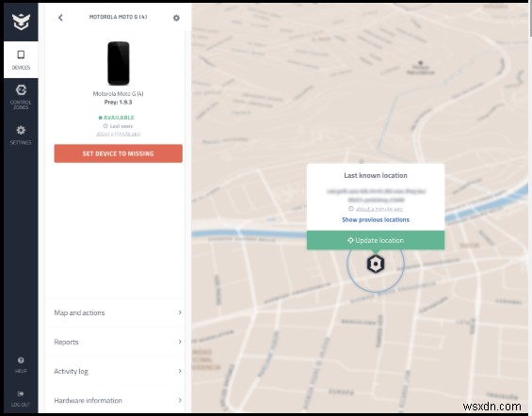Click the map popup 'about a minute ago' link

pos(379,209)
